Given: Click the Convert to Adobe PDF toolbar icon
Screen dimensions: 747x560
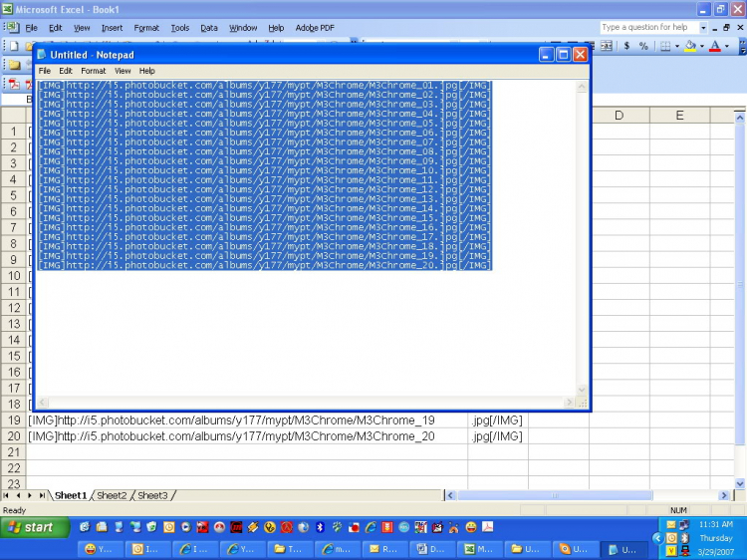Looking at the screenshot, I should tap(14, 84).
